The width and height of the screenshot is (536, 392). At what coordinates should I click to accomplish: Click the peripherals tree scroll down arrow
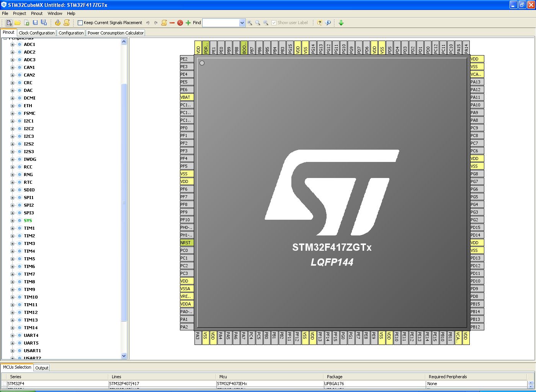coord(124,356)
